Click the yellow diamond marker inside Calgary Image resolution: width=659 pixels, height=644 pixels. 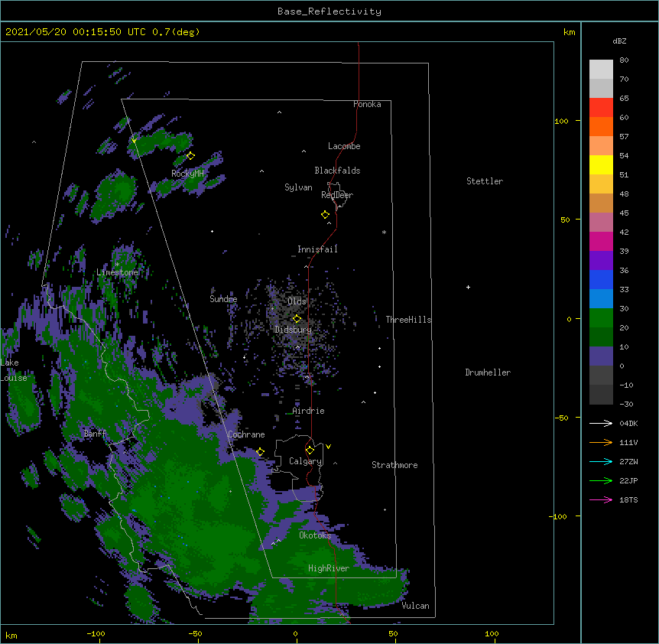pos(310,450)
